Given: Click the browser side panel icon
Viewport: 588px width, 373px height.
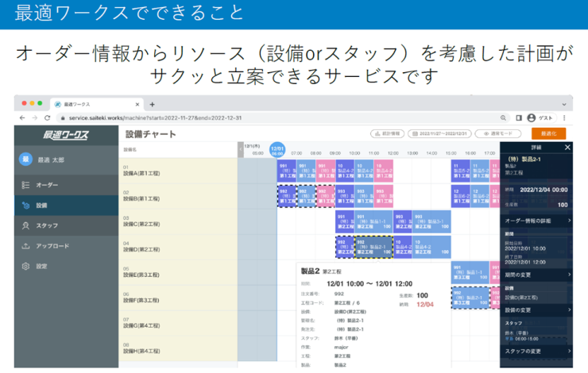Looking at the screenshot, I should (x=519, y=118).
